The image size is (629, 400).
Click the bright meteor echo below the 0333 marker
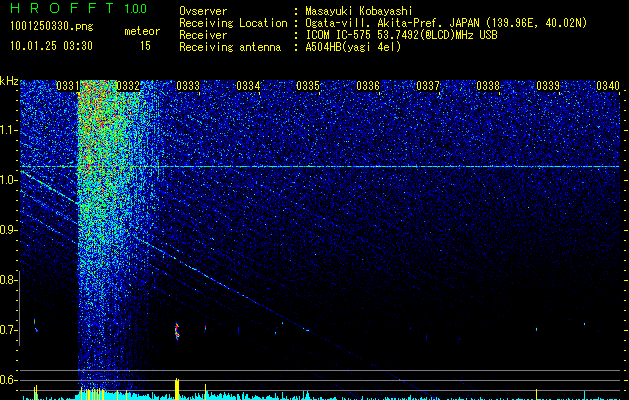(x=177, y=331)
